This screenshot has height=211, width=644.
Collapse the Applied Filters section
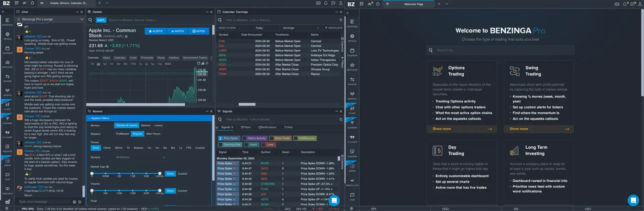point(89,118)
